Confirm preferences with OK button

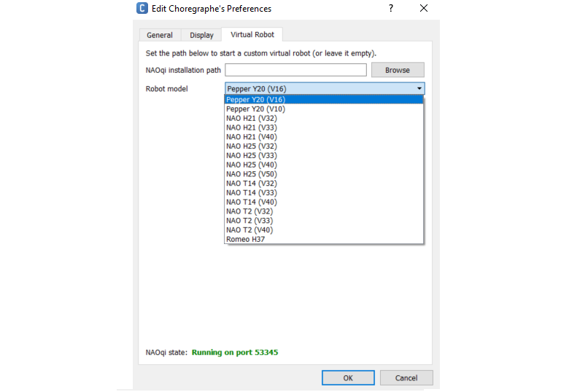(x=348, y=378)
